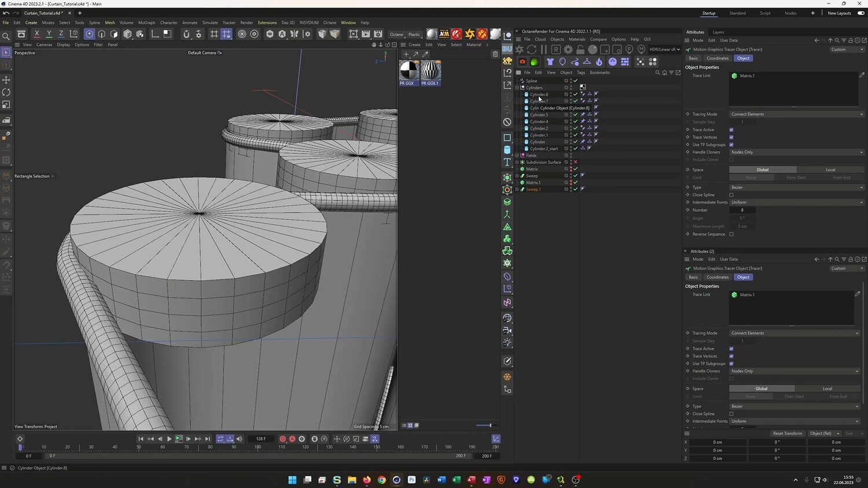This screenshot has width=868, height=488.
Task: Enable the top Close Spline checkbox
Action: click(x=731, y=195)
